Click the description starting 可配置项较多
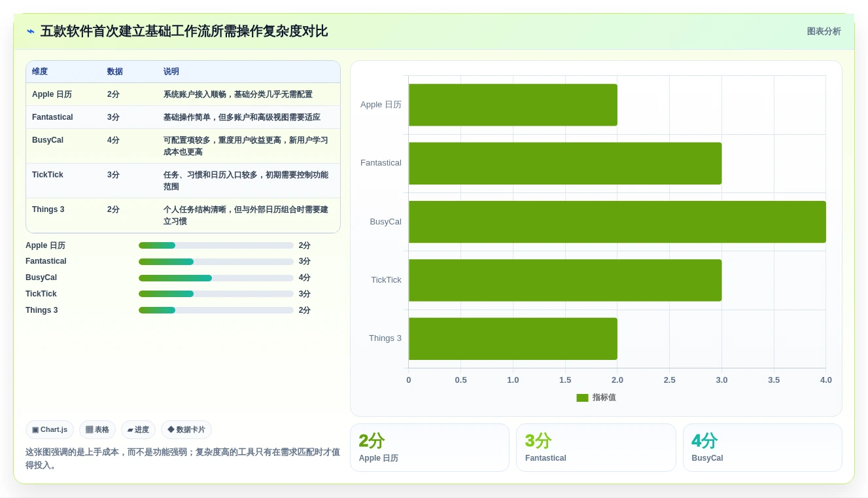Viewport: 868px width, 498px height. (246, 146)
